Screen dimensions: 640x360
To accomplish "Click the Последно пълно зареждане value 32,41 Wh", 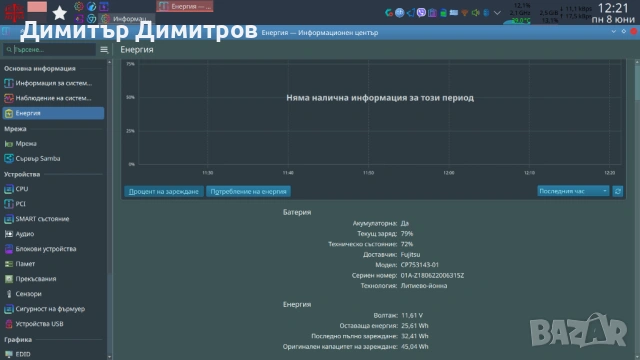I will (415, 336).
